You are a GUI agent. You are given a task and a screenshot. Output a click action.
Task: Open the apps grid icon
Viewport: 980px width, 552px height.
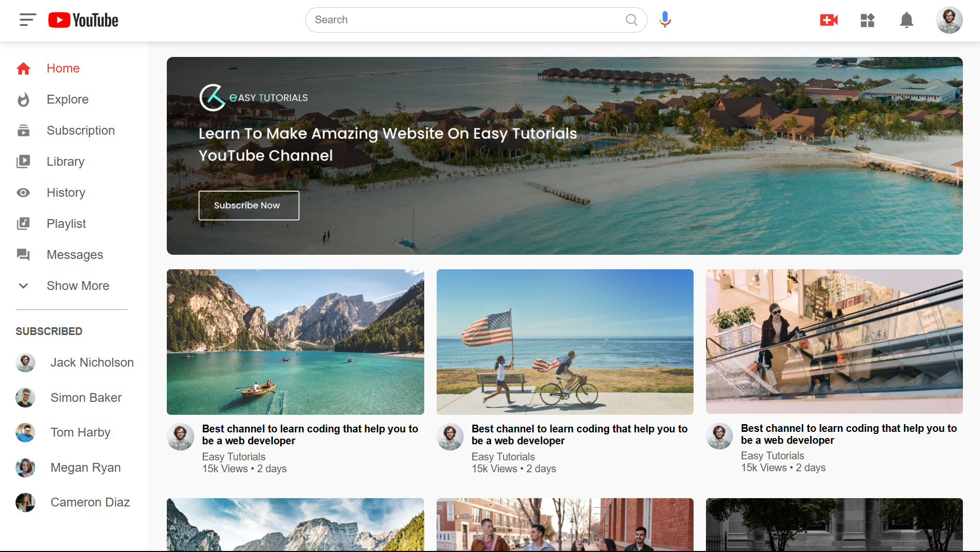(868, 20)
